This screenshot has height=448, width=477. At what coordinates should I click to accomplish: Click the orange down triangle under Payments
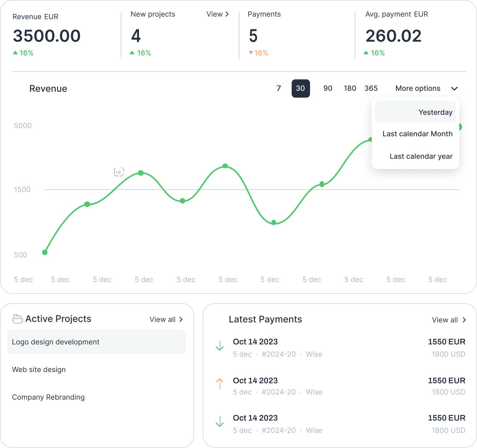251,53
